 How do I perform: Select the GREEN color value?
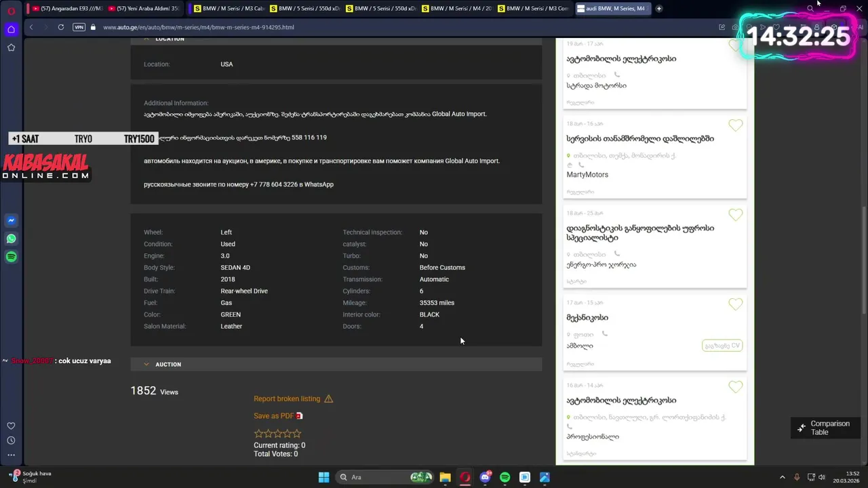pyautogui.click(x=231, y=314)
